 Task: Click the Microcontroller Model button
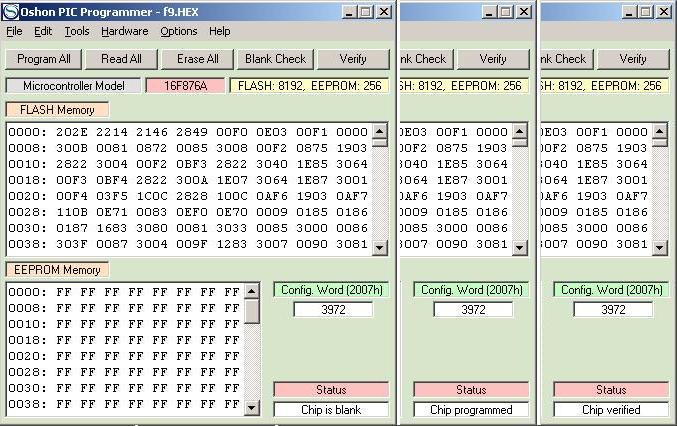tap(73, 86)
